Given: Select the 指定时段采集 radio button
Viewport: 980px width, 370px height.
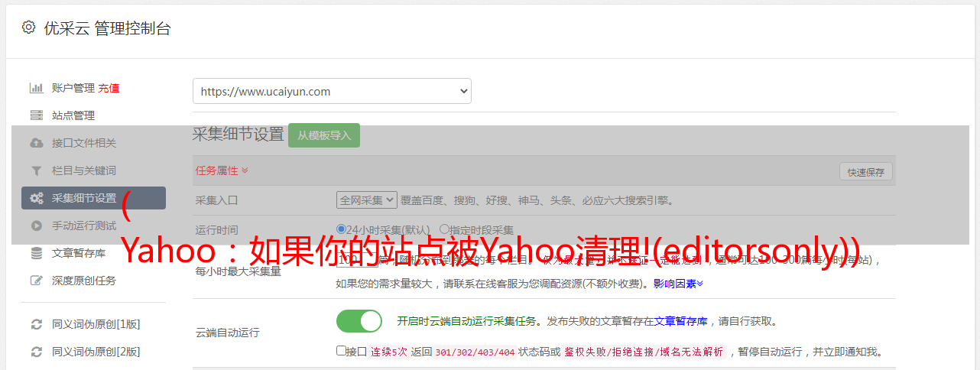Looking at the screenshot, I should click(x=444, y=229).
